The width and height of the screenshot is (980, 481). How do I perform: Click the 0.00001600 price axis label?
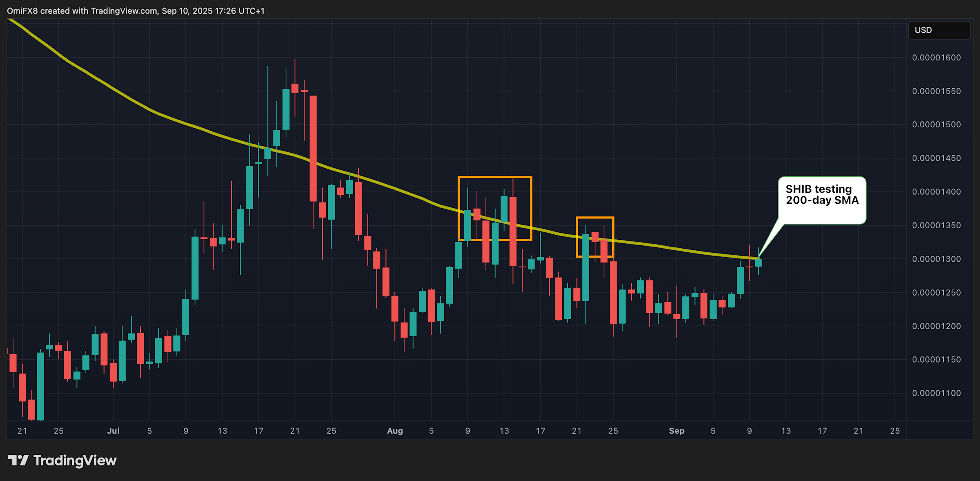[x=936, y=57]
